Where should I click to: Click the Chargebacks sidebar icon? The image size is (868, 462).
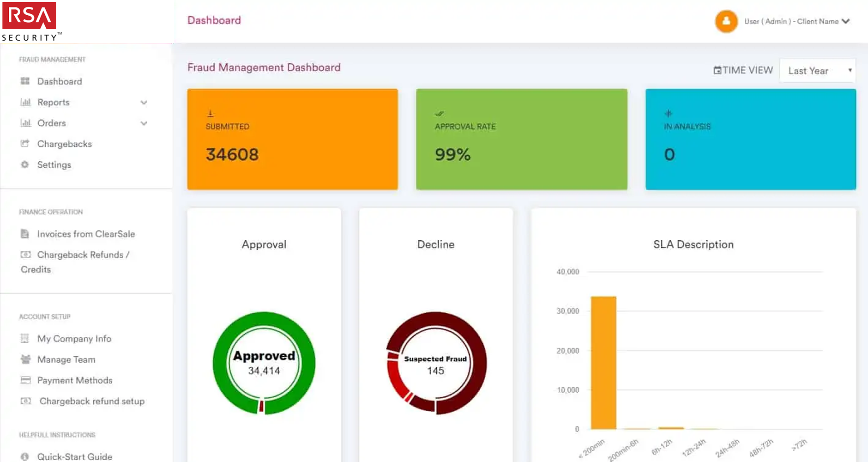(25, 144)
